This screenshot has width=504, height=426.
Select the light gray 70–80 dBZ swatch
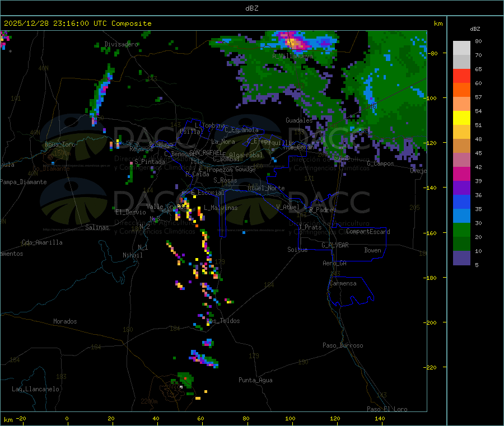click(x=461, y=48)
